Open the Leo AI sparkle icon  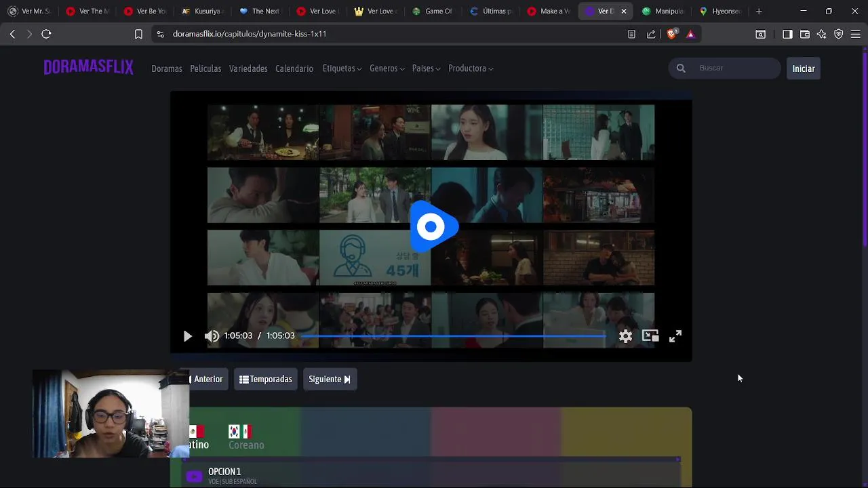822,34
